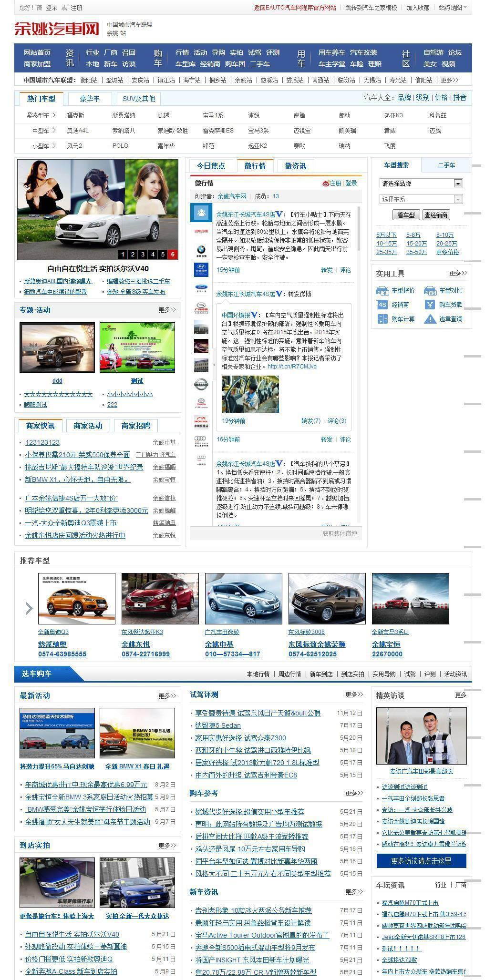The height and width of the screenshot is (980, 485).
Task: Switch to the 商家活动 tab
Action: point(88,426)
